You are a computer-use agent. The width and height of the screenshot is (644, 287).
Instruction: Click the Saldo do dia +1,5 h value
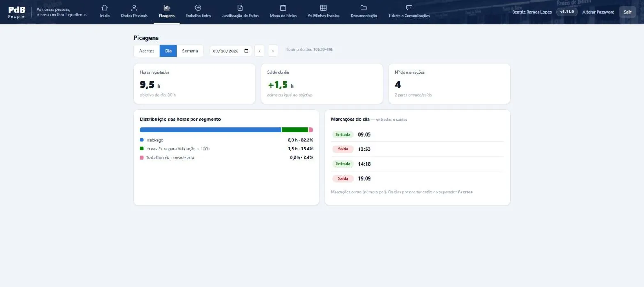[x=281, y=85]
